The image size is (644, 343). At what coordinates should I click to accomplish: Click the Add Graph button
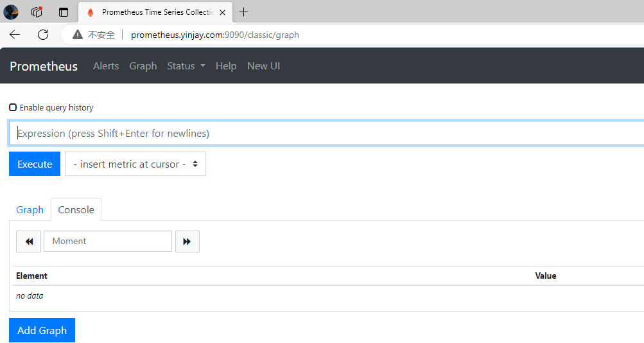[42, 330]
